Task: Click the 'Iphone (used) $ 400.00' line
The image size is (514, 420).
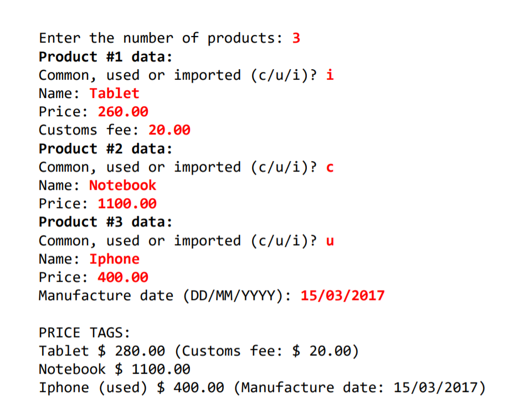Action: (x=262, y=388)
